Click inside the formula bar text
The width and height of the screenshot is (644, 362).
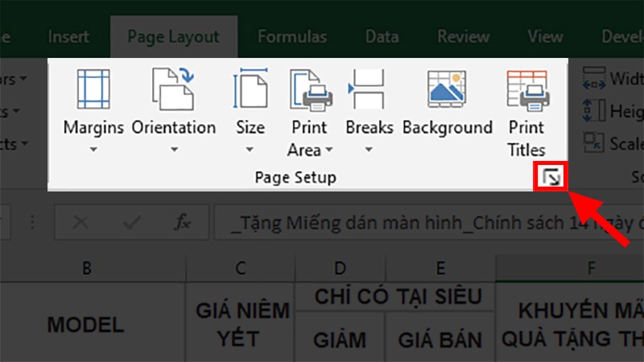coord(429,223)
